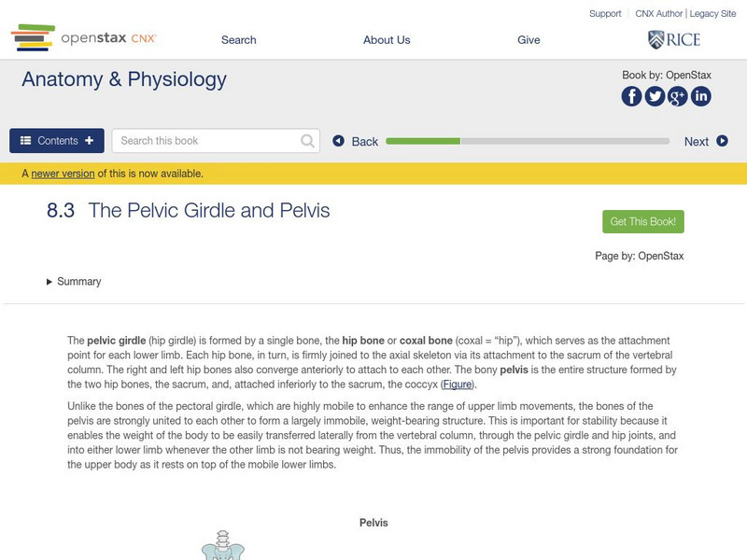The height and width of the screenshot is (560, 747).
Task: Click the green book progress bar
Action: point(528,141)
